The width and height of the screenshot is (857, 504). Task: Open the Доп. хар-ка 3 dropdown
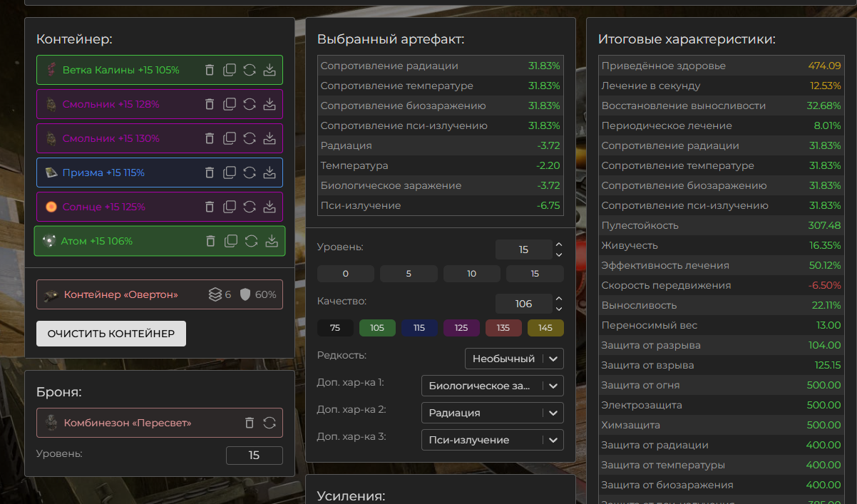click(493, 440)
